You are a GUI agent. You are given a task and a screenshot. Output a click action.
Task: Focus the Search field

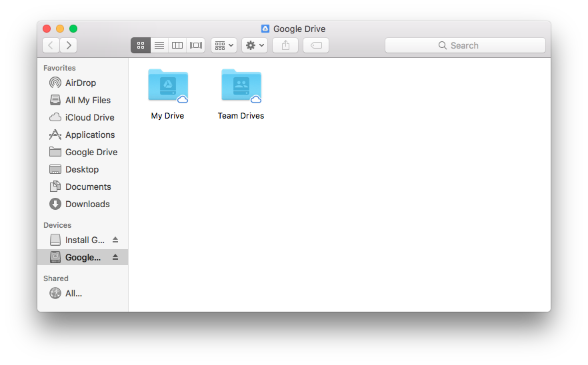click(465, 45)
